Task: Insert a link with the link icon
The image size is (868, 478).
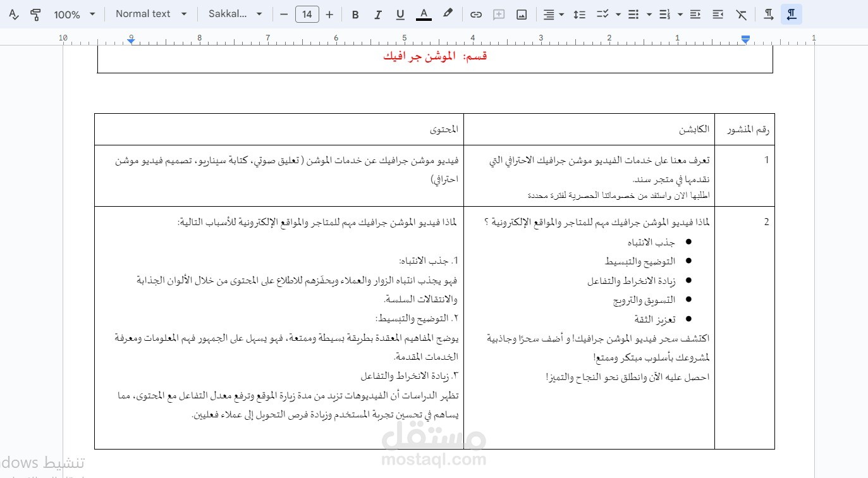Action: click(x=476, y=14)
